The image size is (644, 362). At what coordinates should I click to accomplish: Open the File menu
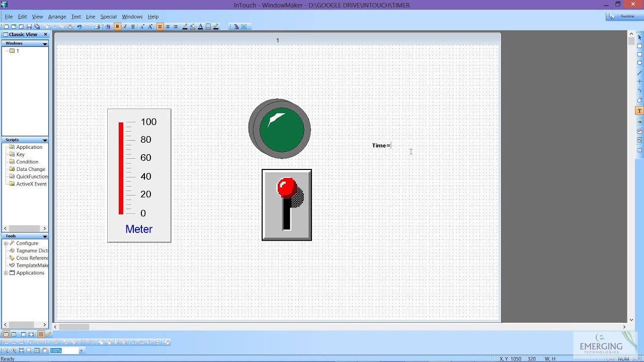point(9,17)
